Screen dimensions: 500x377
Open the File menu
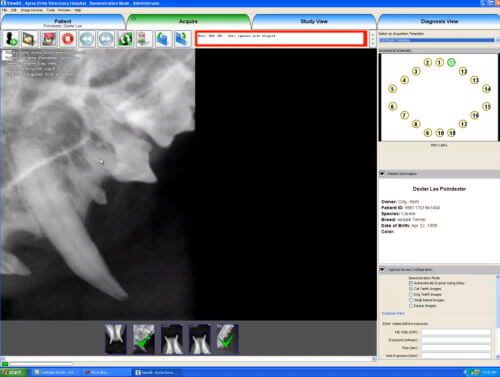(x=4, y=10)
